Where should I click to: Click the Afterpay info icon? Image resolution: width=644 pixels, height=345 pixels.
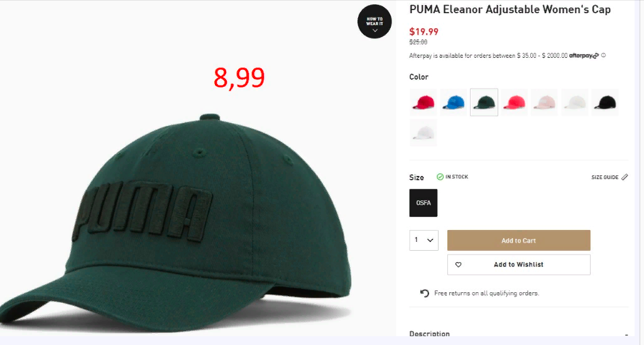[x=603, y=55]
